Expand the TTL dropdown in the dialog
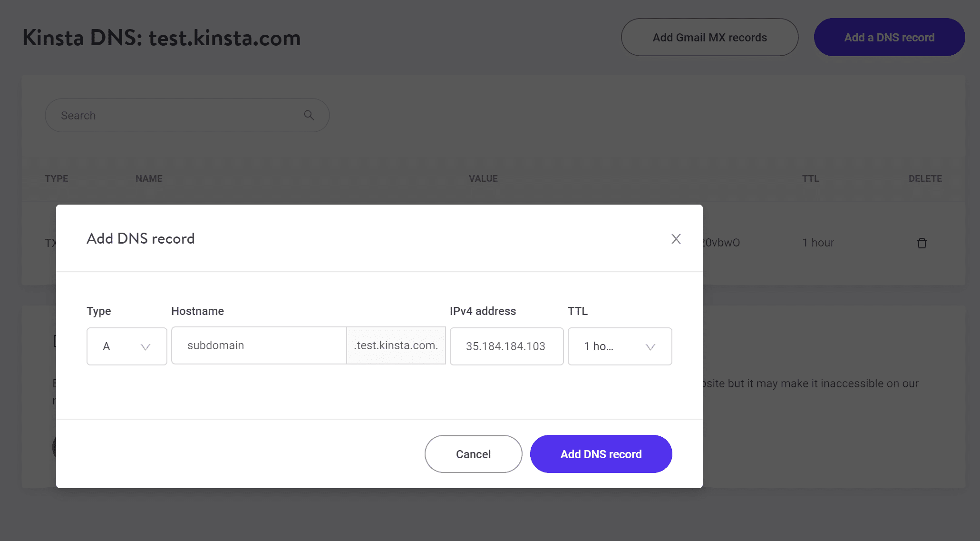 coord(620,346)
